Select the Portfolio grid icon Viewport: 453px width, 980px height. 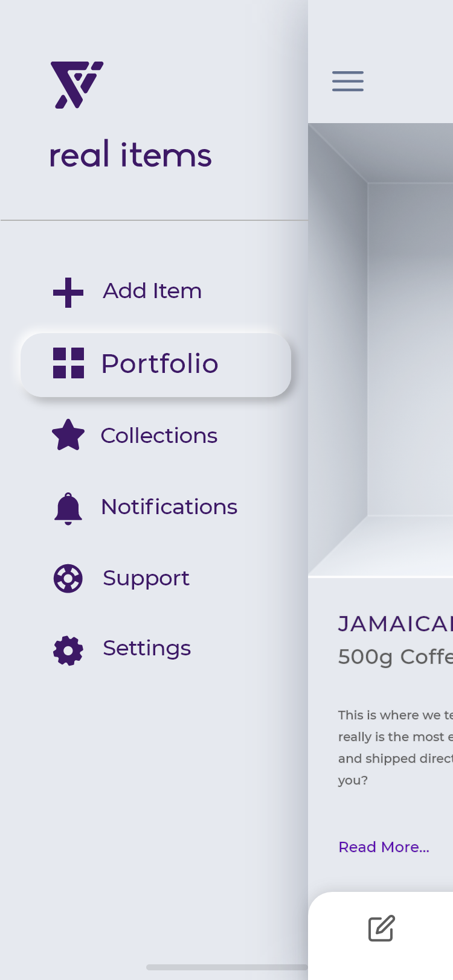[x=68, y=363]
